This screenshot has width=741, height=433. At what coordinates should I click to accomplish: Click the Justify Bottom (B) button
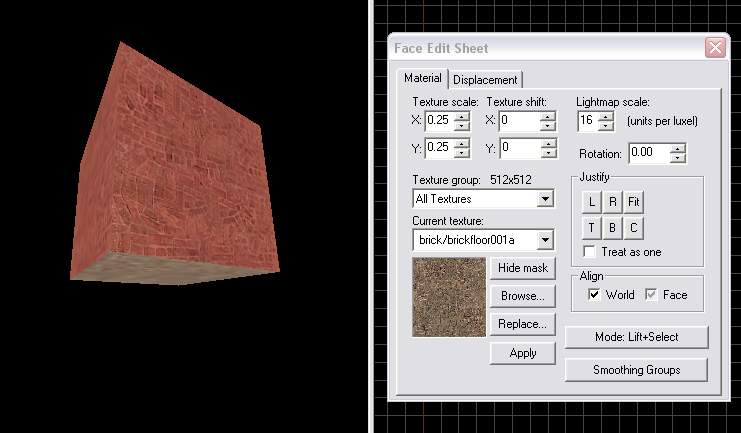point(613,227)
